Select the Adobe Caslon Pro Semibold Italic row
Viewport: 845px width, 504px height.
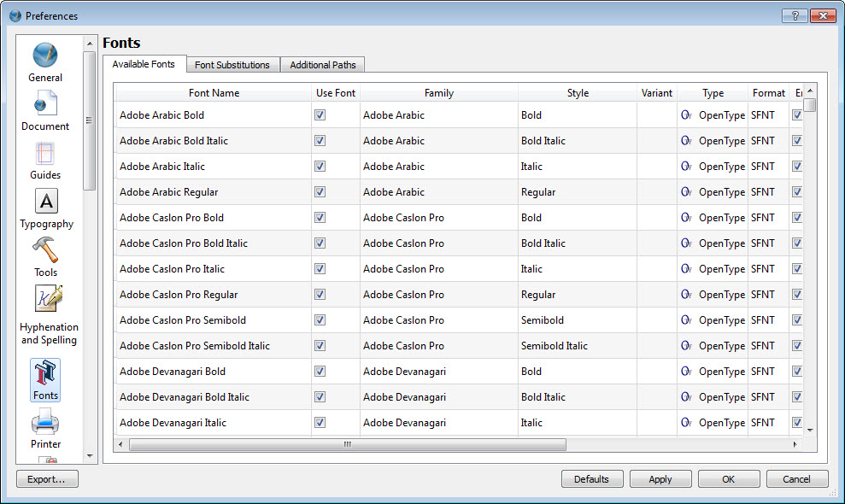tap(459, 345)
